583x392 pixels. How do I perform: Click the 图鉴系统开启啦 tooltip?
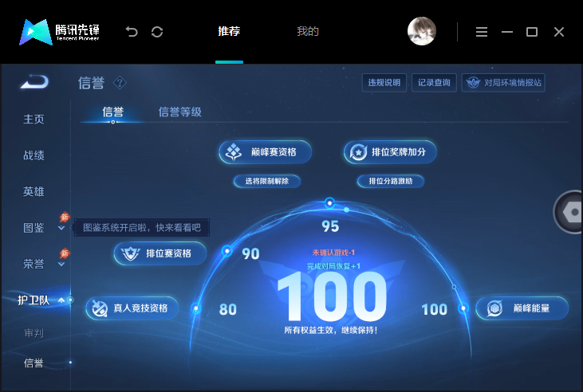coord(142,227)
